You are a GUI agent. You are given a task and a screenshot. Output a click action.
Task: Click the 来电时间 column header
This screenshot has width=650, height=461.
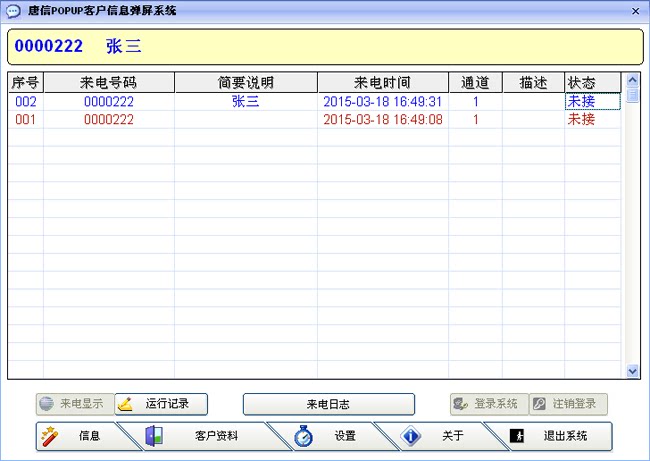click(383, 82)
